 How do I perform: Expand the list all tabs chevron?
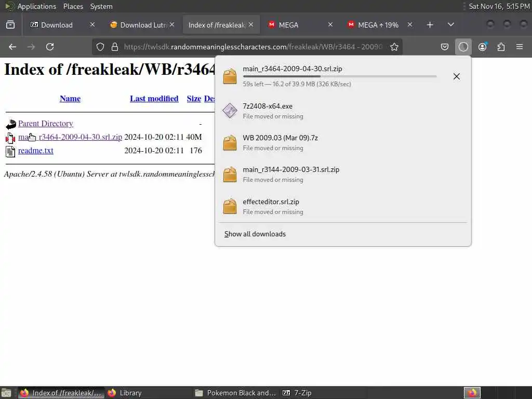pyautogui.click(x=450, y=24)
